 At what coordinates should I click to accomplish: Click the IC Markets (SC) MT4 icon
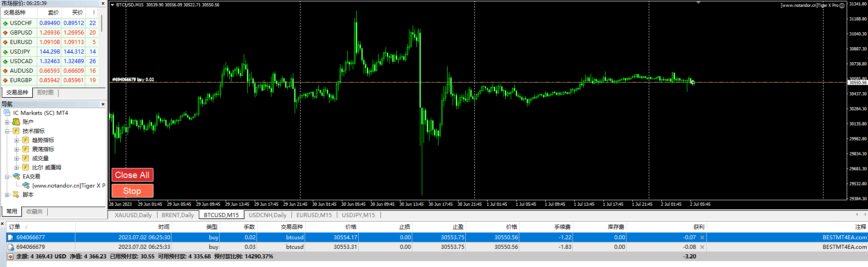7,113
